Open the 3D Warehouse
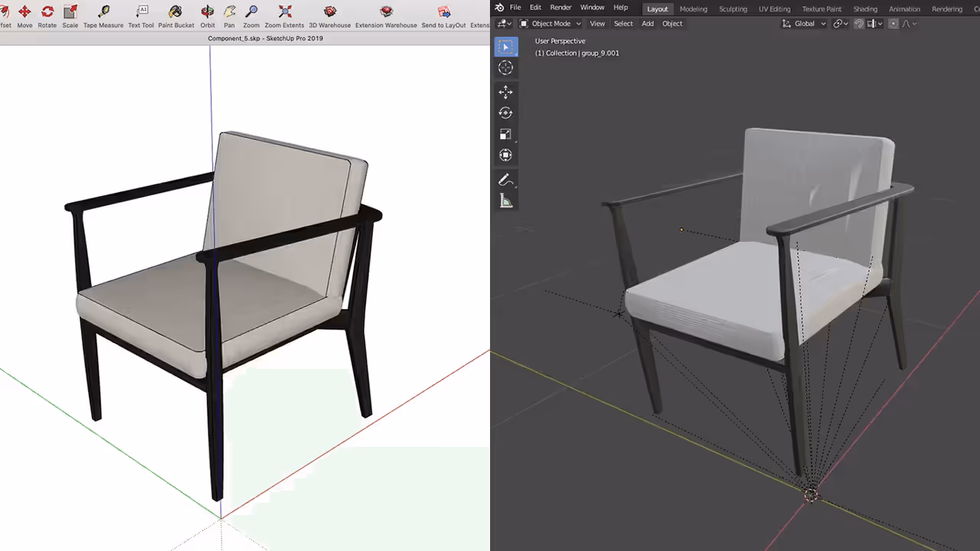The height and width of the screenshot is (551, 980). click(330, 15)
